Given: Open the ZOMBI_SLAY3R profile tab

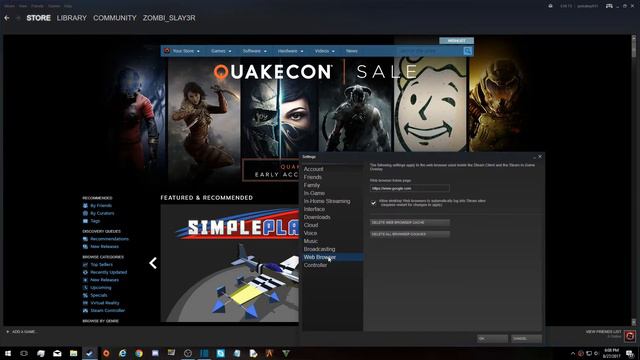Looking at the screenshot, I should coord(169,18).
